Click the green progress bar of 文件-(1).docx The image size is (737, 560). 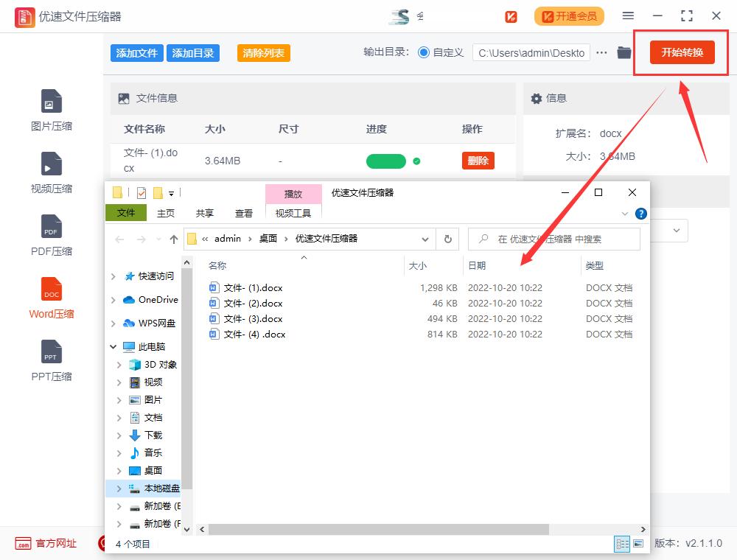(x=385, y=161)
